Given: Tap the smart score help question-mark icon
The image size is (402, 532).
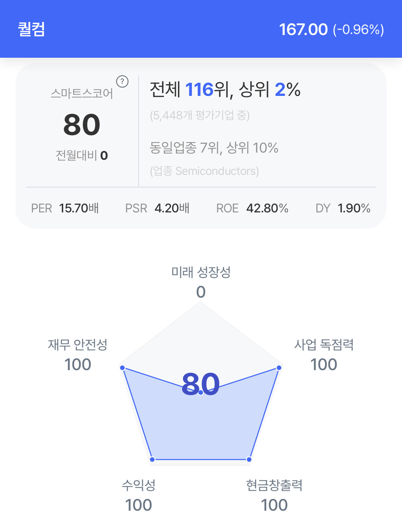Looking at the screenshot, I should click(x=122, y=81).
